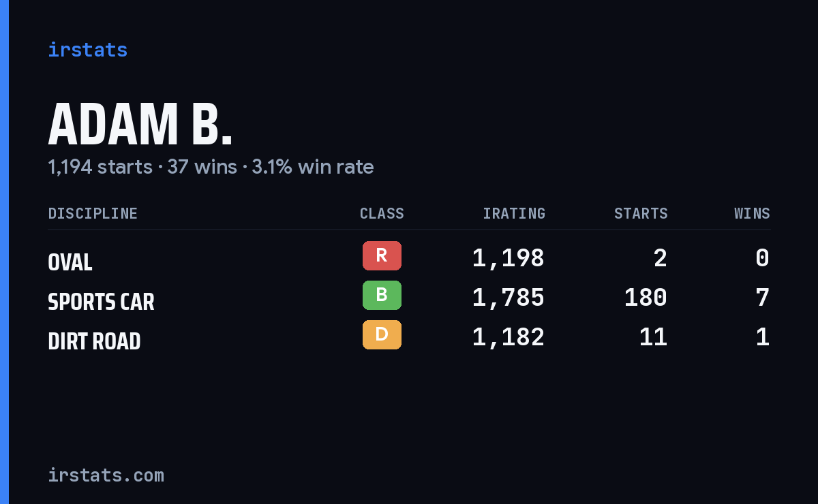Image resolution: width=818 pixels, height=504 pixels.
Task: Click the 1,198 Oval iRating value
Action: tap(509, 258)
